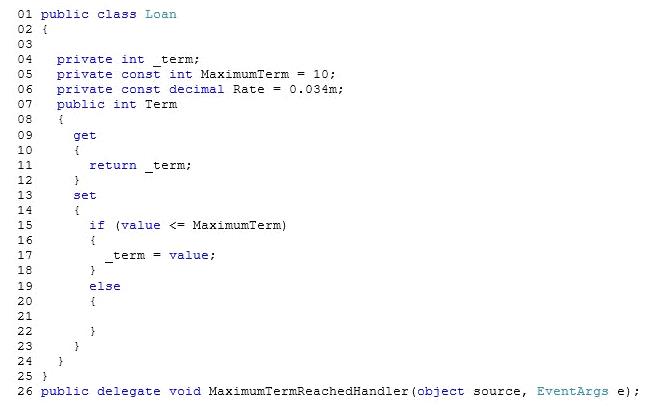Click MaximumTerm in the if condition
This screenshot has width=655, height=409.
236,226
